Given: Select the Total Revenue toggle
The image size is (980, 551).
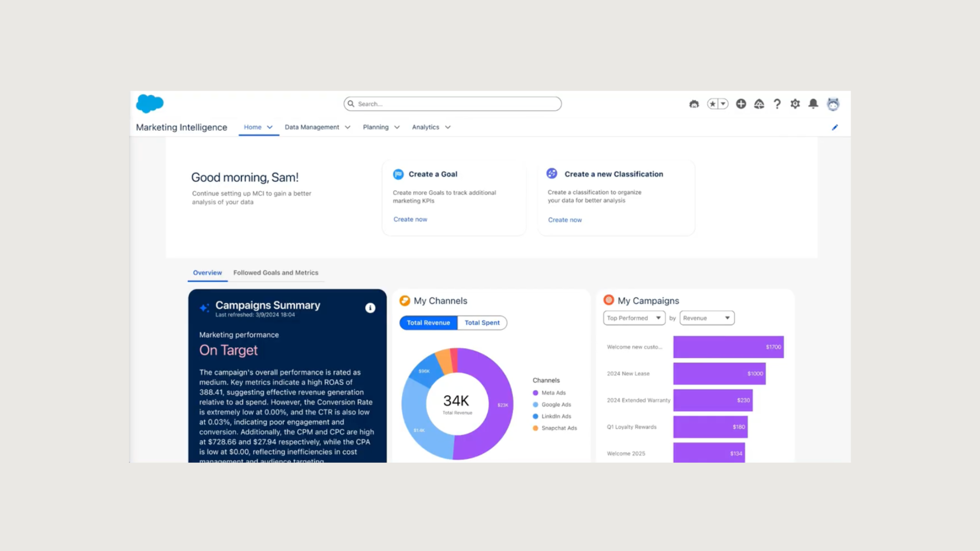Looking at the screenshot, I should pyautogui.click(x=428, y=322).
